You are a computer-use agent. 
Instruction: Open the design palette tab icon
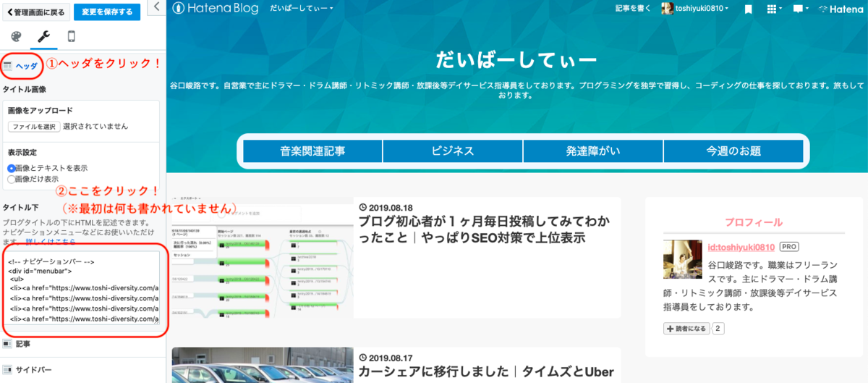[x=16, y=37]
